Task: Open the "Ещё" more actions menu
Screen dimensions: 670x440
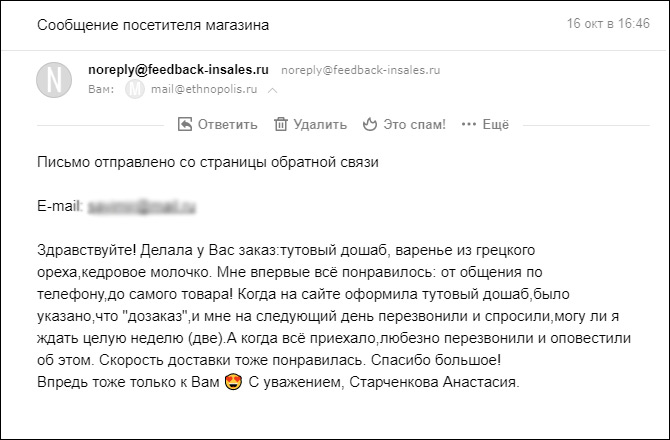Action: [x=496, y=125]
